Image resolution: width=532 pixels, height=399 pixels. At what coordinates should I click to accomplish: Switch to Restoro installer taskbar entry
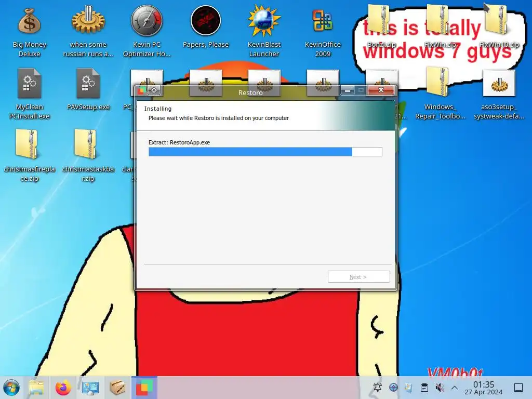pyautogui.click(x=144, y=388)
